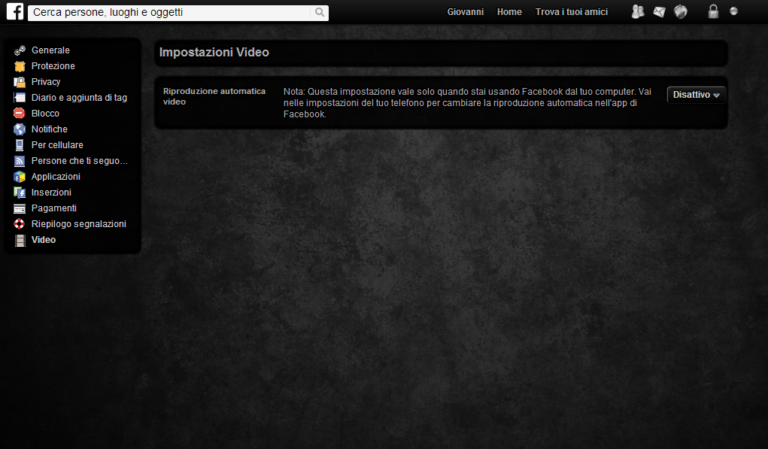Click the lifebuoy icon for Riepilogo segnalazioni
The image size is (768, 449).
tap(19, 224)
